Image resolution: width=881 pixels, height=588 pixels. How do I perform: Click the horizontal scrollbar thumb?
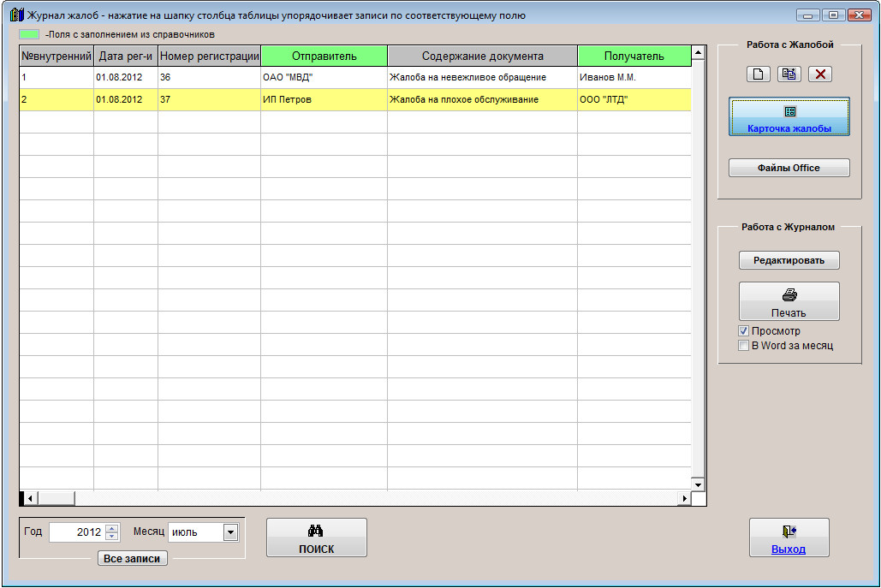tap(57, 498)
